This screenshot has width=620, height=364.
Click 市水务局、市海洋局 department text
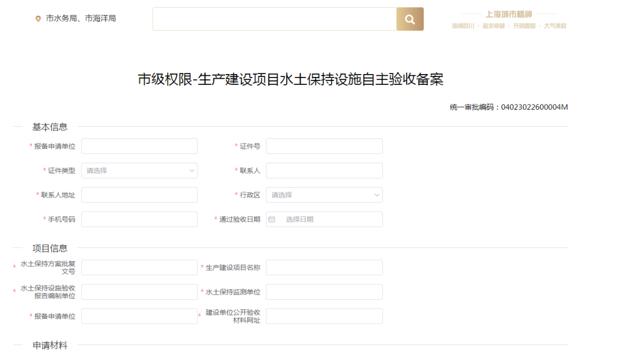[81, 18]
